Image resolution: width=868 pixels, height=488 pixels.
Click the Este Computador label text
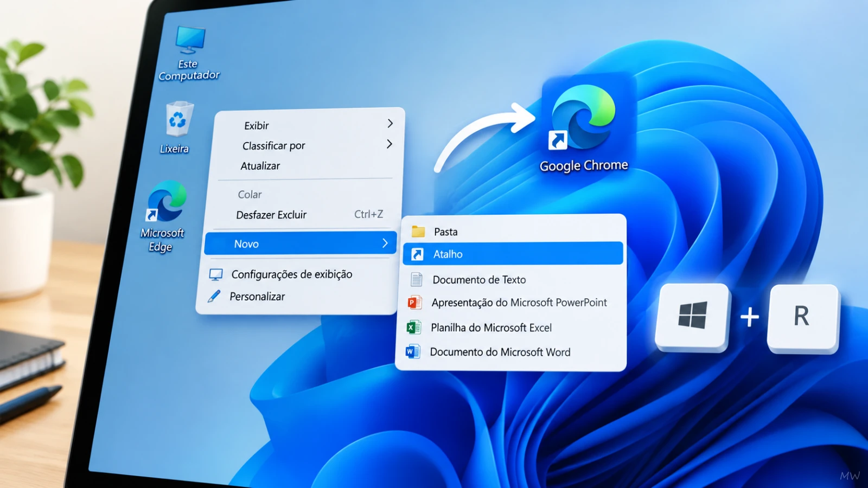[x=189, y=70]
